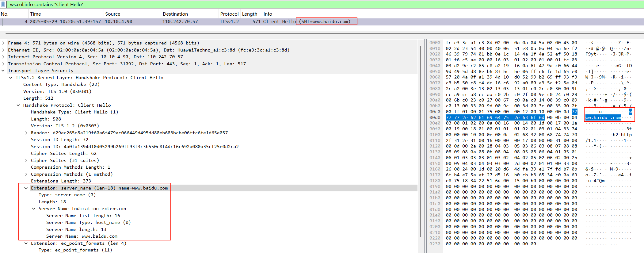The width and height of the screenshot is (644, 253).
Task: Collapse the TLSv1.2 Record Layer node
Action: (x=11, y=78)
